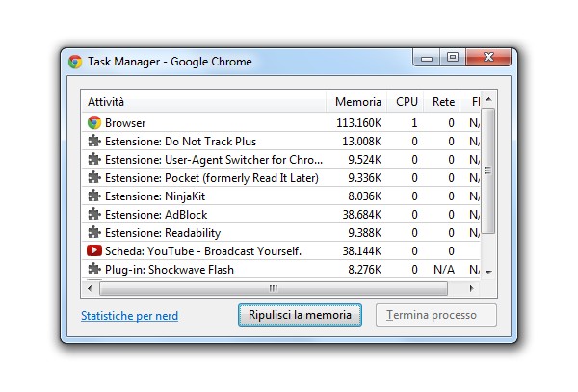This screenshot has width=578, height=392.
Task: Select the Browser process row
Action: 281,122
